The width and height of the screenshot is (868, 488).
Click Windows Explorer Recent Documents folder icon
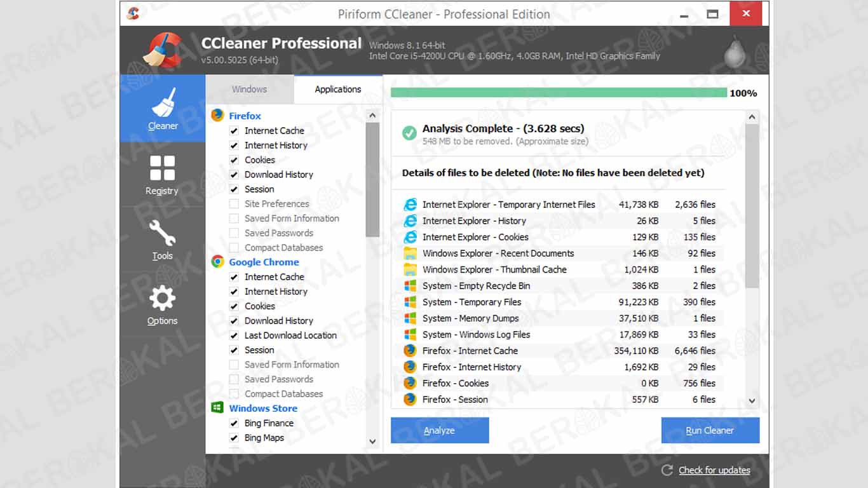coord(410,253)
